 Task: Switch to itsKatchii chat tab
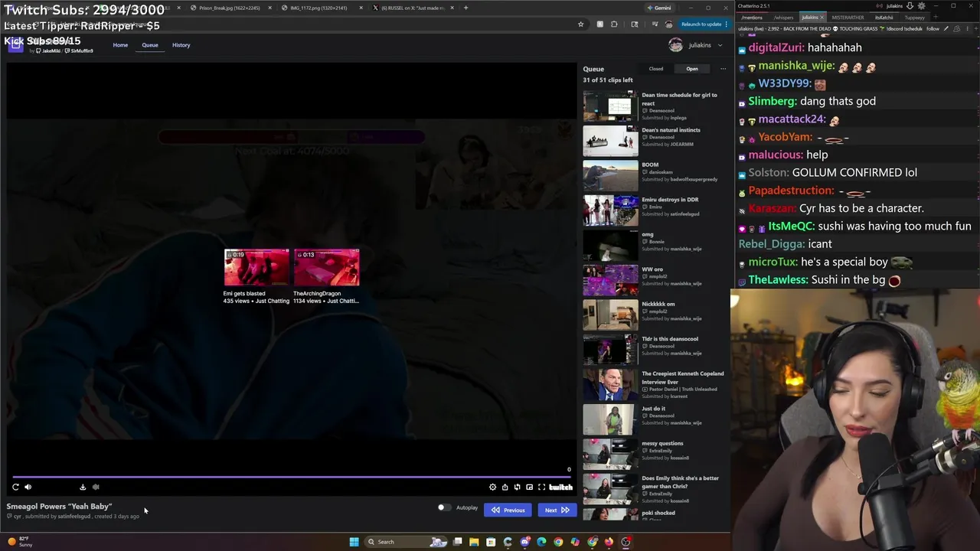pyautogui.click(x=884, y=17)
